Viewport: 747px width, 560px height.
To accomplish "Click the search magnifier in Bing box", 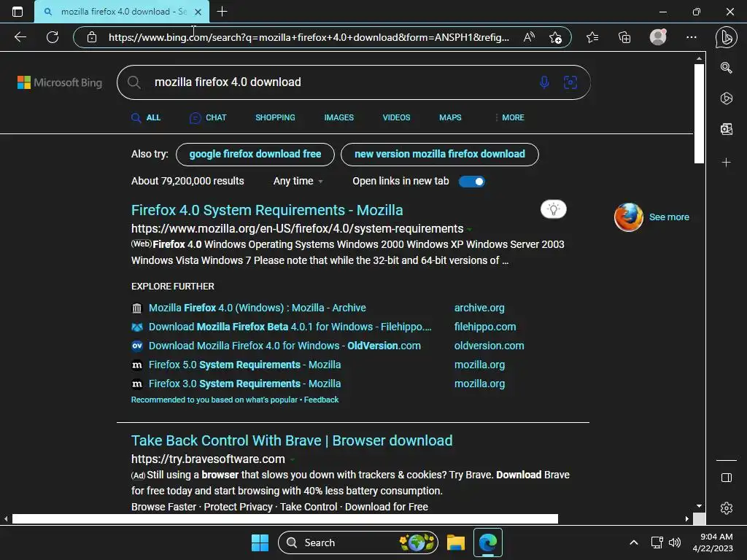I will point(134,82).
